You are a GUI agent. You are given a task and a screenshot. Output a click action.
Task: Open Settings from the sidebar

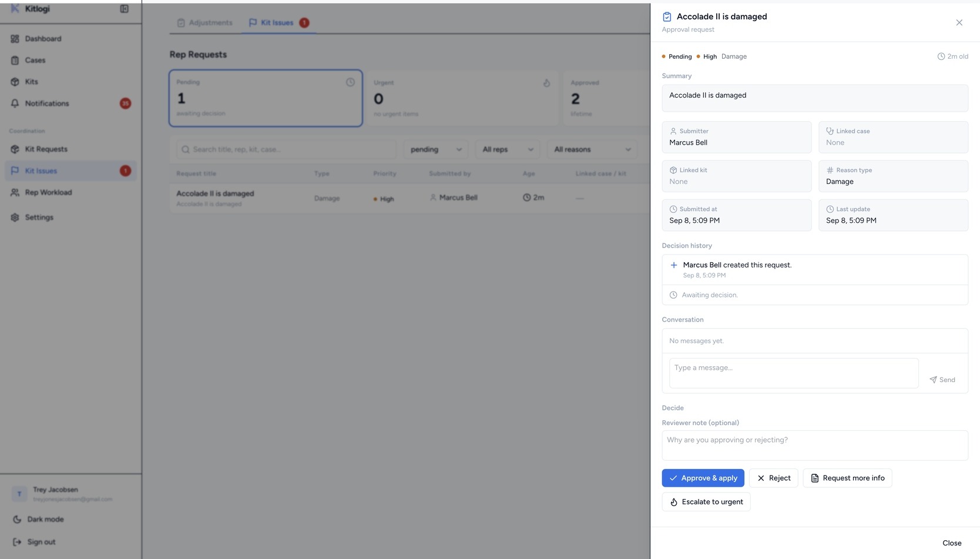[71, 217]
